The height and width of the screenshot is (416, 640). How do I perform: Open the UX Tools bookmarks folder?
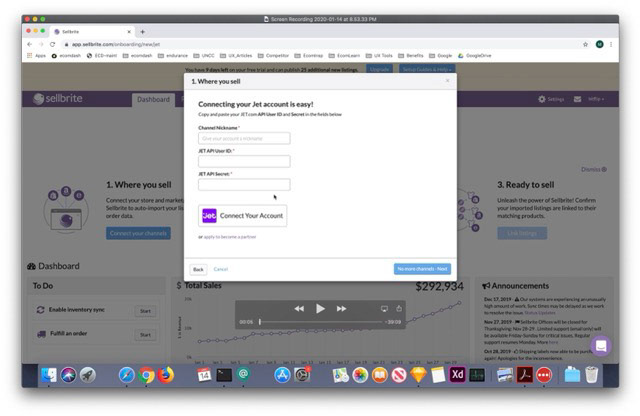coord(379,56)
